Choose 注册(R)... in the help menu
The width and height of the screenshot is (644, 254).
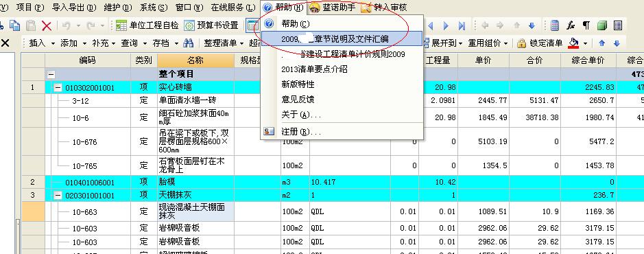pyautogui.click(x=301, y=132)
